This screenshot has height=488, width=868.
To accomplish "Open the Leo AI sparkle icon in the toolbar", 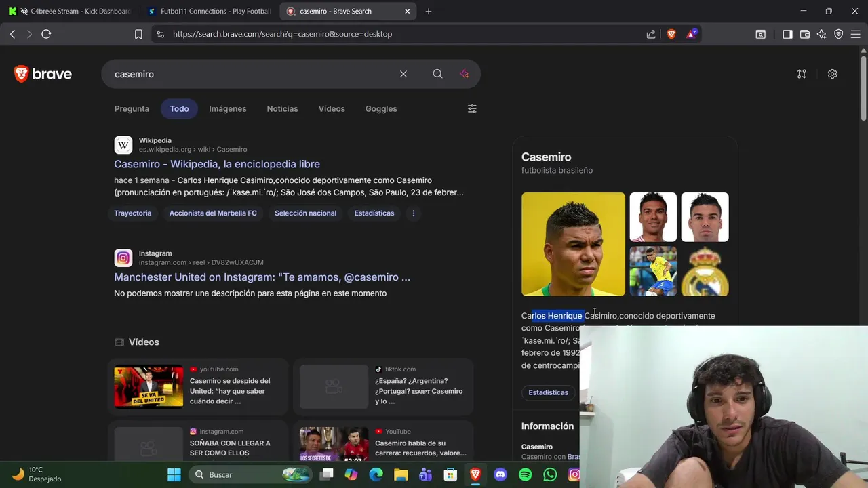I will (x=822, y=34).
